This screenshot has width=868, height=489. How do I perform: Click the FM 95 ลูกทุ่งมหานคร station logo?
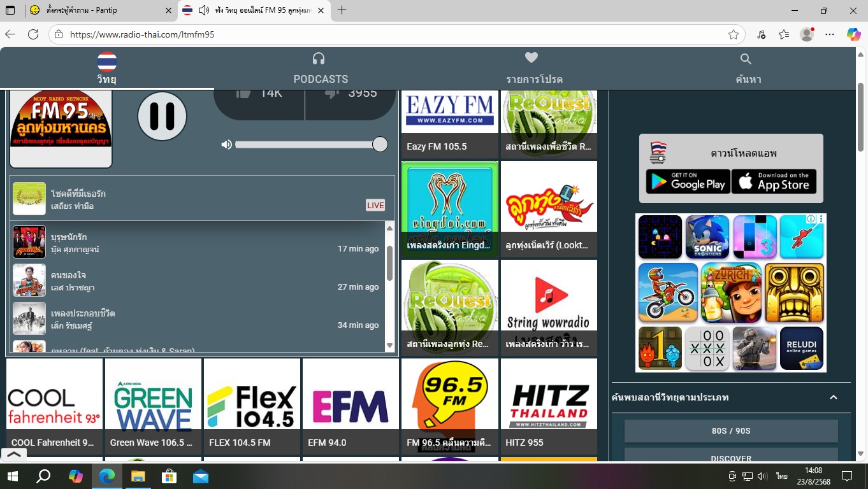(61, 129)
